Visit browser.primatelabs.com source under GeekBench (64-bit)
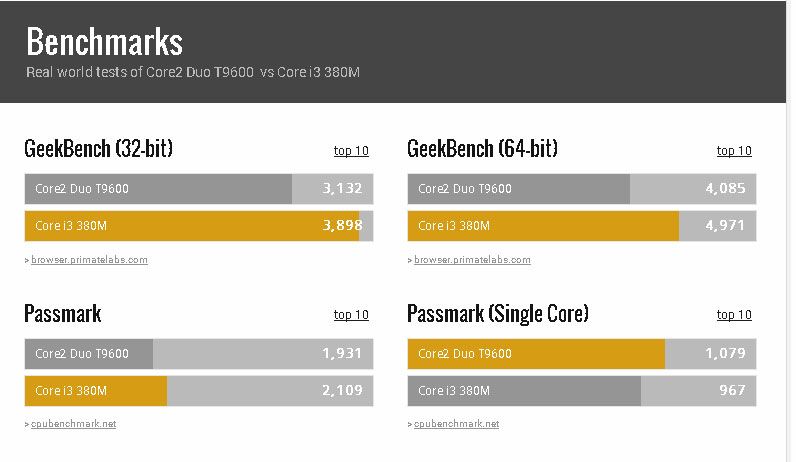 [472, 260]
